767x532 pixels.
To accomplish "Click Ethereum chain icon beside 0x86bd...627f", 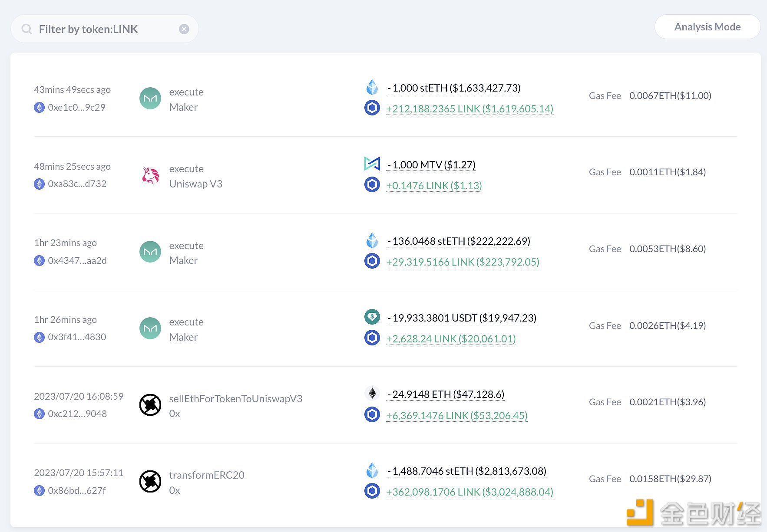I will tap(39, 490).
